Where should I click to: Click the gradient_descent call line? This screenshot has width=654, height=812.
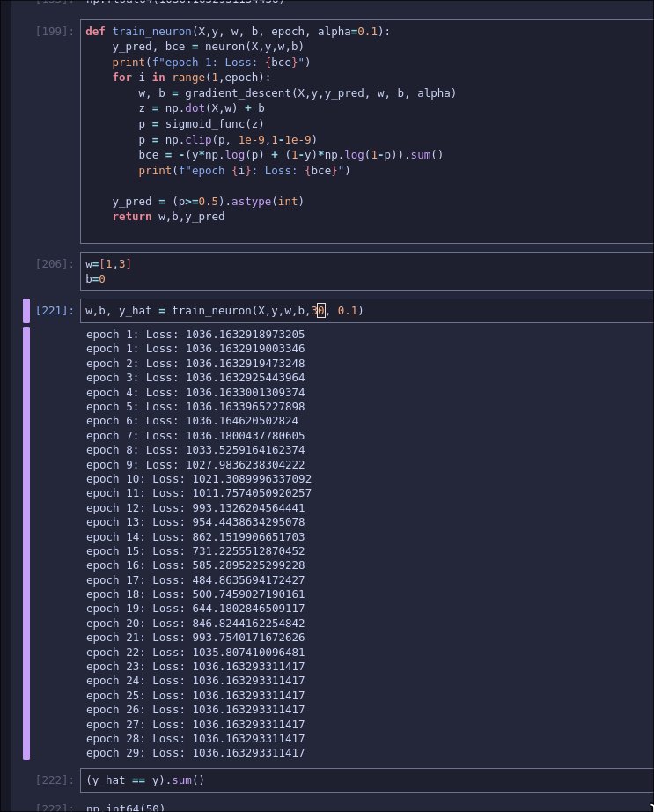pos(298,93)
